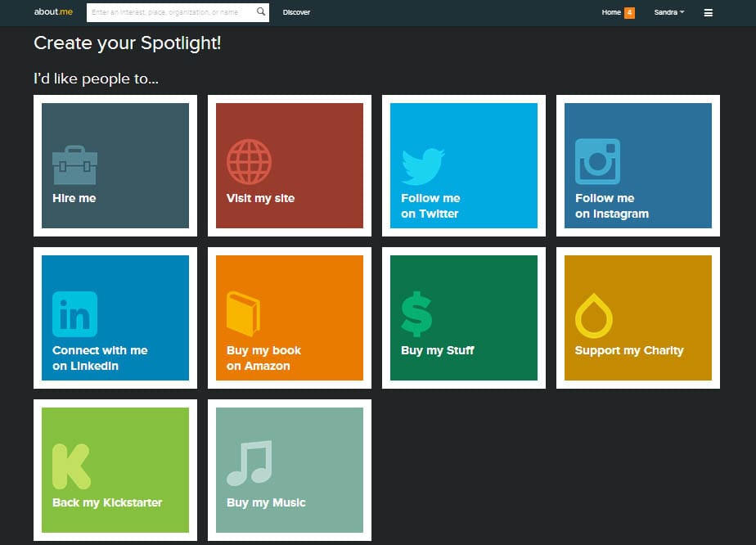Click the search magnifier icon
This screenshot has height=545, width=756.
coord(261,11)
